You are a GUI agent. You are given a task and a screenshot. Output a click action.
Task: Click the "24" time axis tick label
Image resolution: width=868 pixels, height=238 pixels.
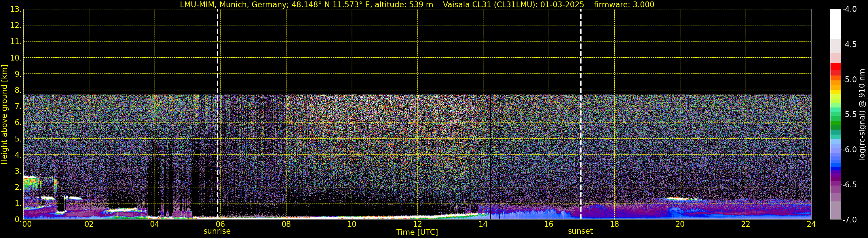[x=811, y=224]
